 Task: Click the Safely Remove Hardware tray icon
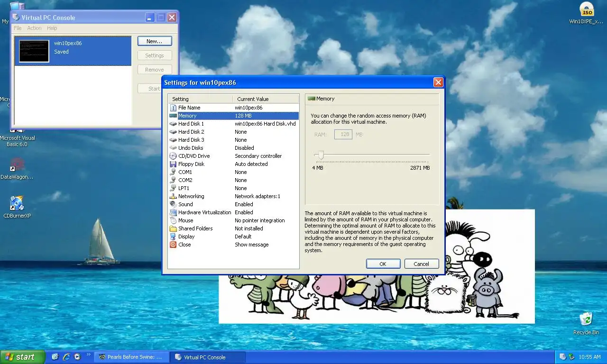coord(572,357)
